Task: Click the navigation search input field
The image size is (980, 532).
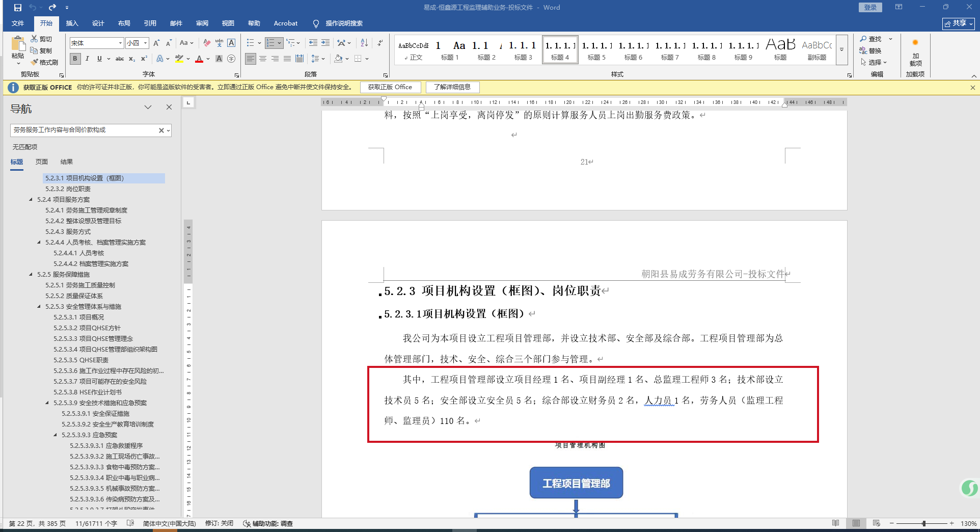Action: pyautogui.click(x=84, y=130)
